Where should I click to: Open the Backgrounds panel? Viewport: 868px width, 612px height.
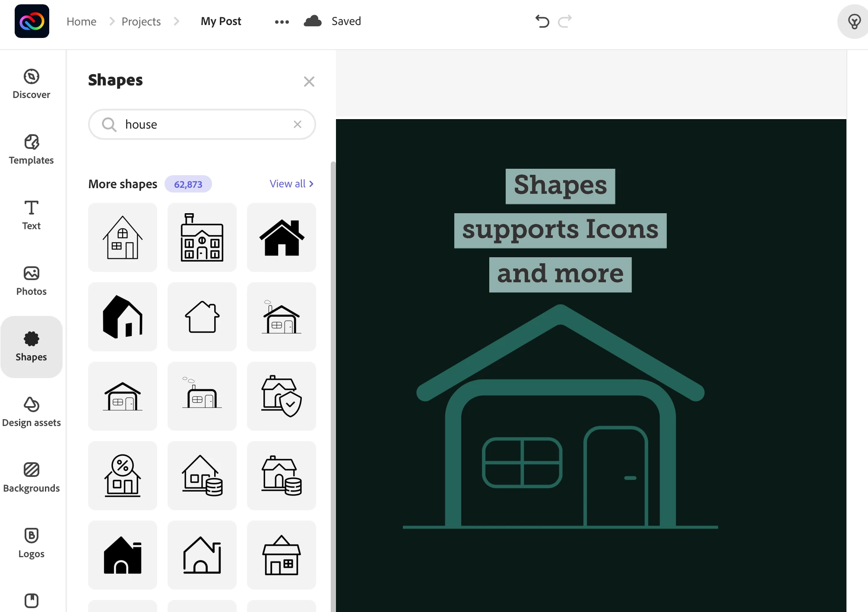(31, 478)
